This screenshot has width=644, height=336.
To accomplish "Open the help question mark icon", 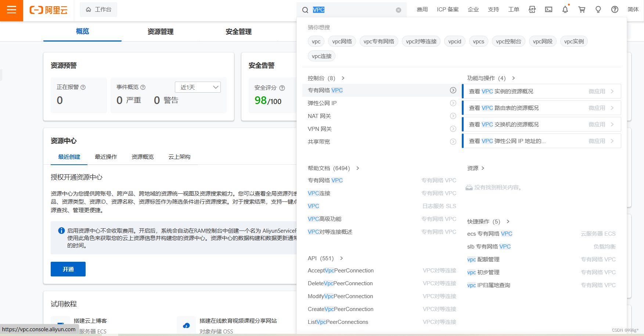I will pyautogui.click(x=615, y=10).
